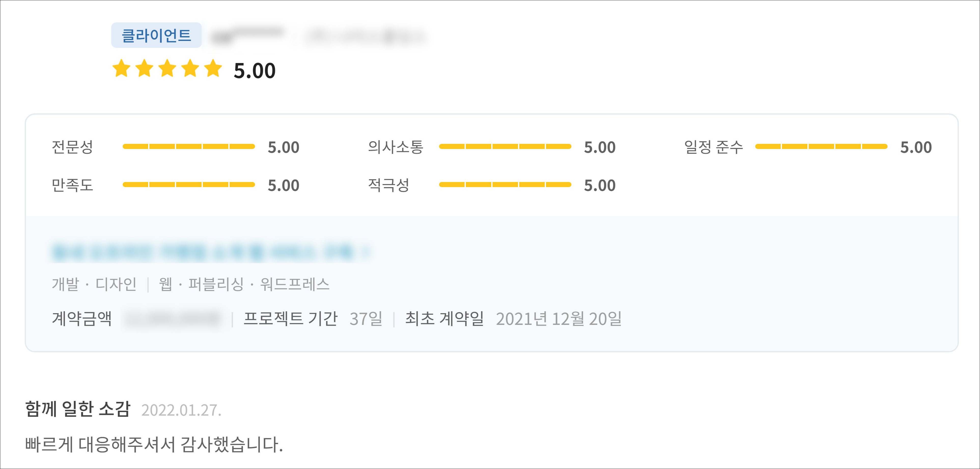Click the 만족도 rating bar
The width and height of the screenshot is (980, 469).
189,185
